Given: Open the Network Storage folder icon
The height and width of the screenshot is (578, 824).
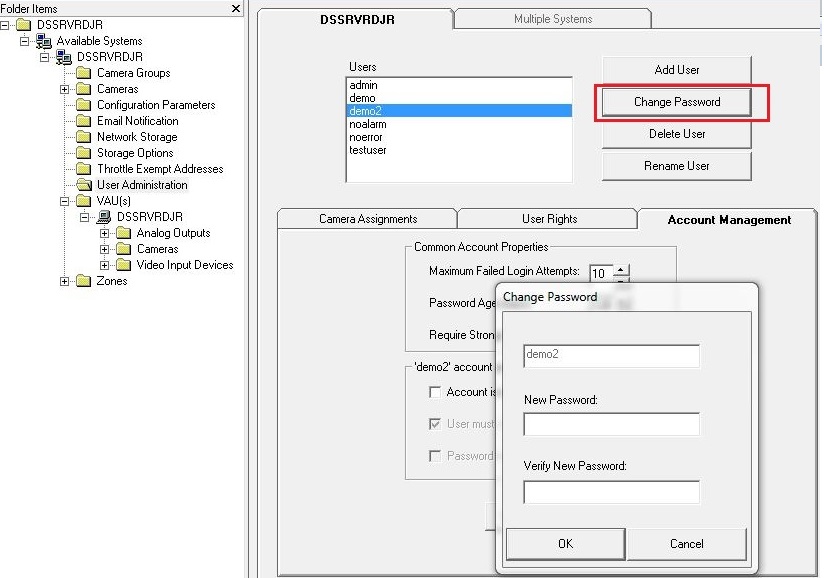Looking at the screenshot, I should [84, 137].
